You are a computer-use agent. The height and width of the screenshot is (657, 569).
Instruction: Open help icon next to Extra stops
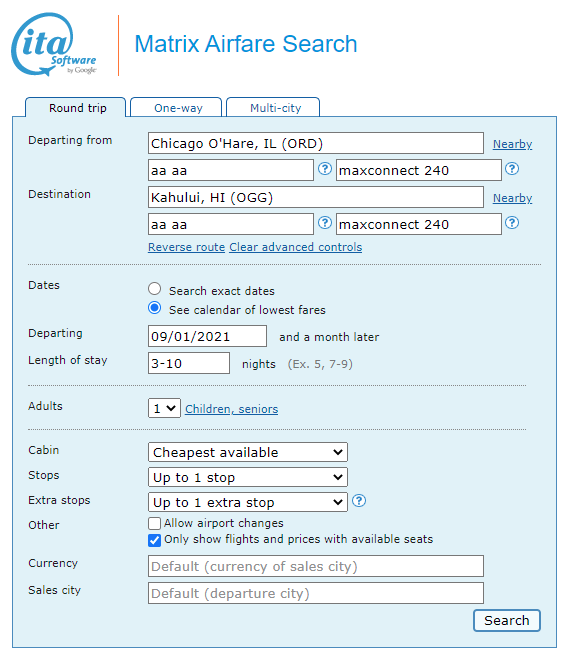click(359, 501)
